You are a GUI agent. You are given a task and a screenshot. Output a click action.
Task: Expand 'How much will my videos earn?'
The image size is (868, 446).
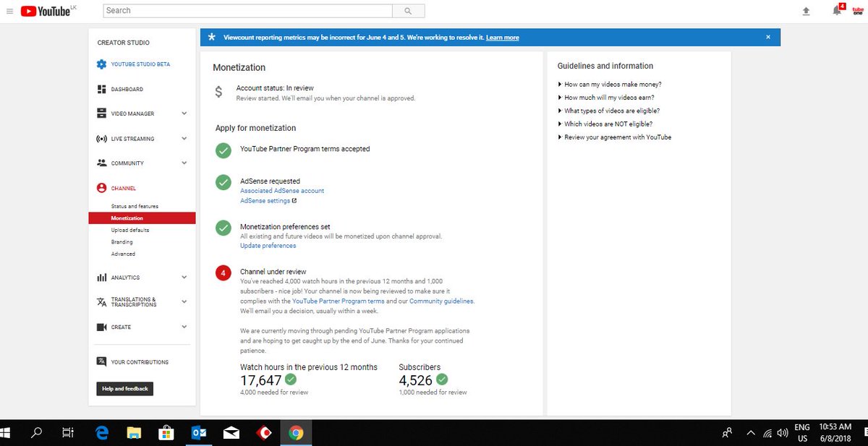(x=609, y=98)
